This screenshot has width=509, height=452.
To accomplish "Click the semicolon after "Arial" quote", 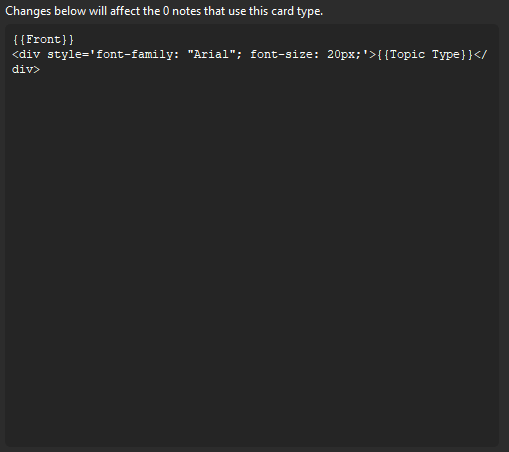I will (x=239, y=55).
